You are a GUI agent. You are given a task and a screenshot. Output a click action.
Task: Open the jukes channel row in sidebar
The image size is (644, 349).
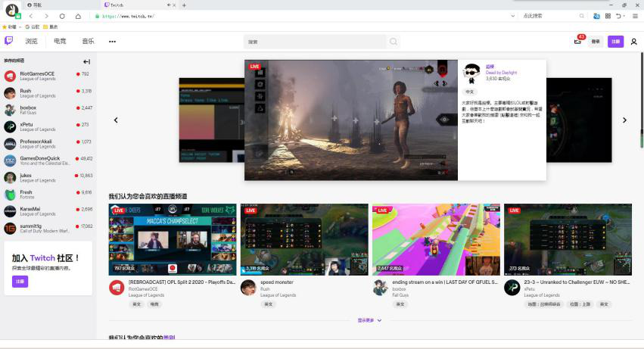[48, 178]
